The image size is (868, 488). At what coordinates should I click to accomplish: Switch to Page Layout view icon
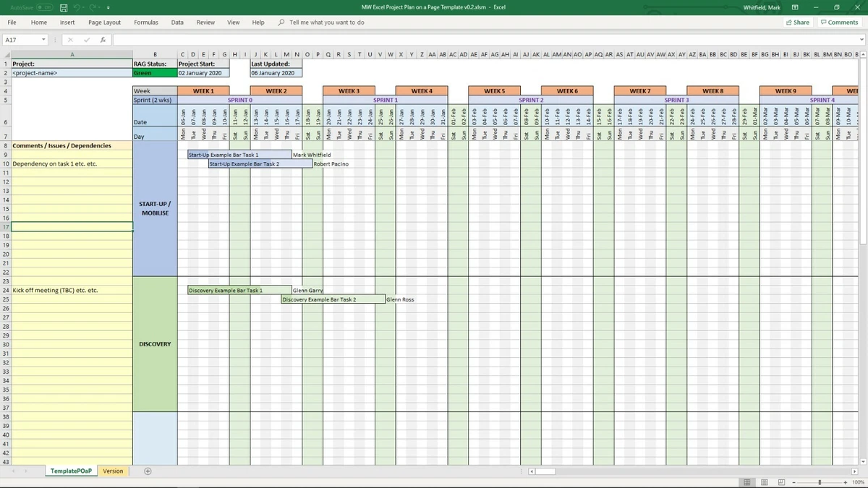point(765,482)
